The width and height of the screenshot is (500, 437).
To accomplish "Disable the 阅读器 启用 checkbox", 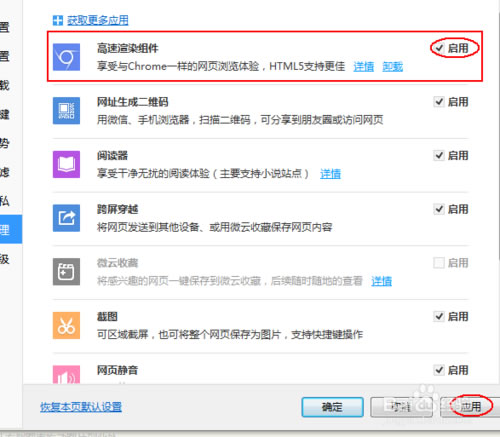I will 439,155.
